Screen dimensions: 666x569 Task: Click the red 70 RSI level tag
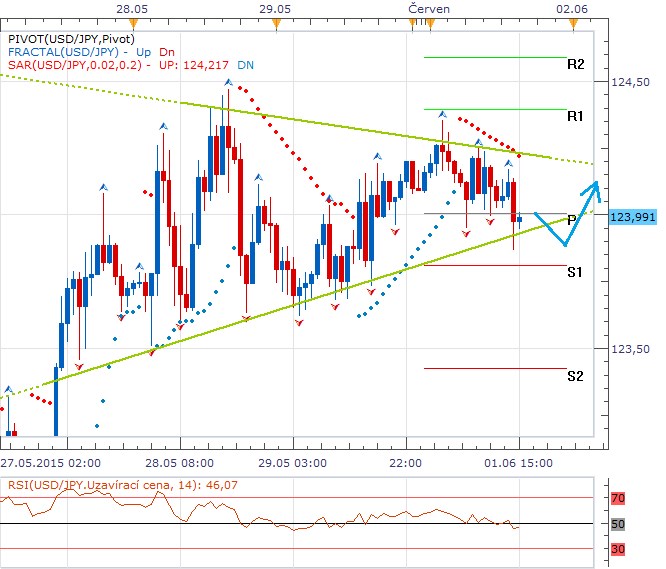pyautogui.click(x=618, y=498)
